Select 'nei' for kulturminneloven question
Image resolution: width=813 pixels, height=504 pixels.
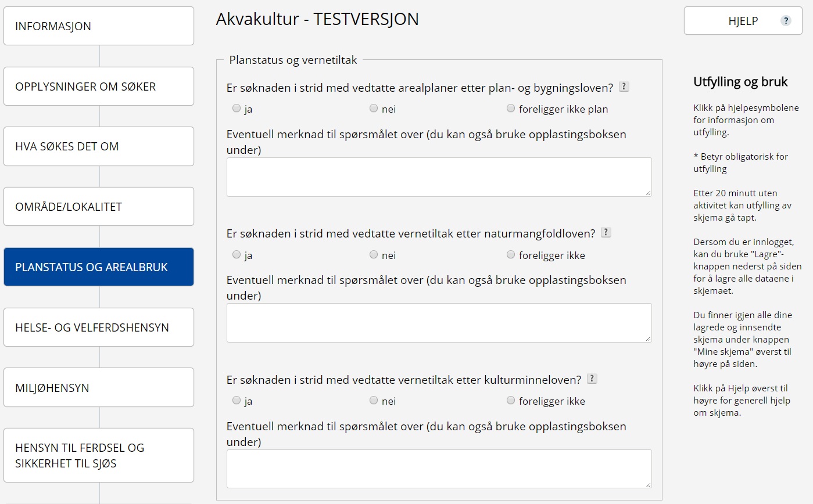coord(374,401)
